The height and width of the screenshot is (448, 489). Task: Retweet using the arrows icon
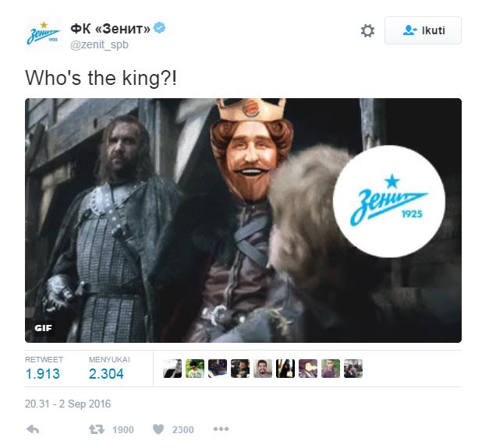tap(97, 429)
